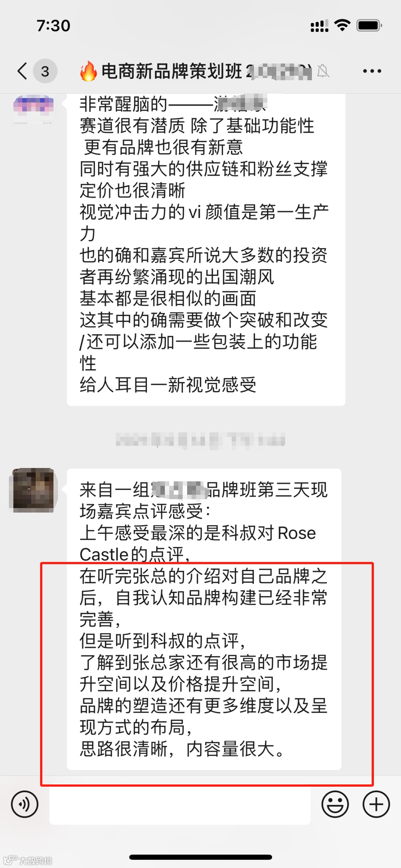
Task: Open the three-dot chat options menu
Action: coord(372,71)
